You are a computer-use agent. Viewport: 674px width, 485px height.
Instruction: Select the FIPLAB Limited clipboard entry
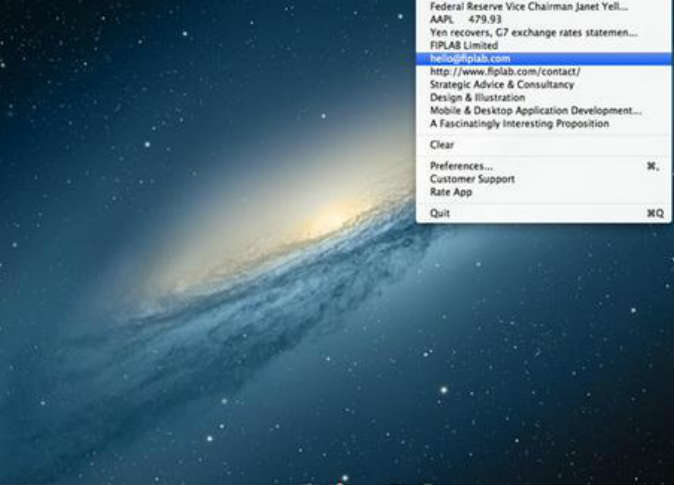tap(464, 46)
